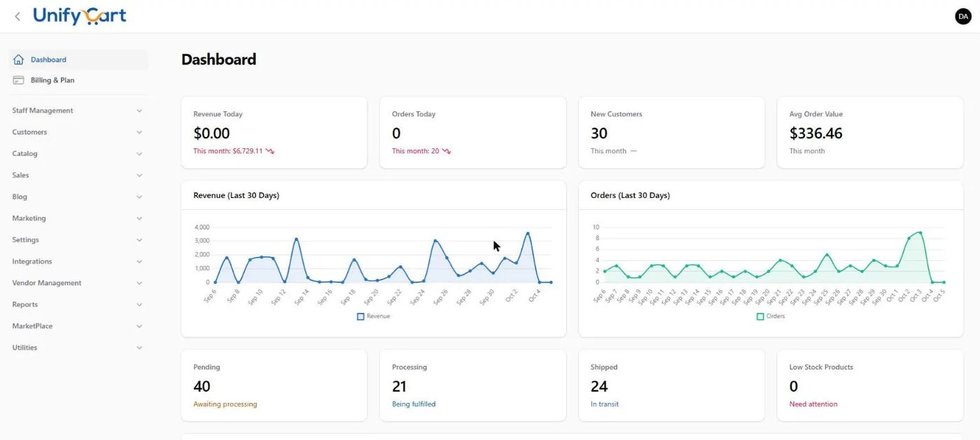Select Dashboard in the sidebar
The image size is (980, 440).
click(x=78, y=59)
